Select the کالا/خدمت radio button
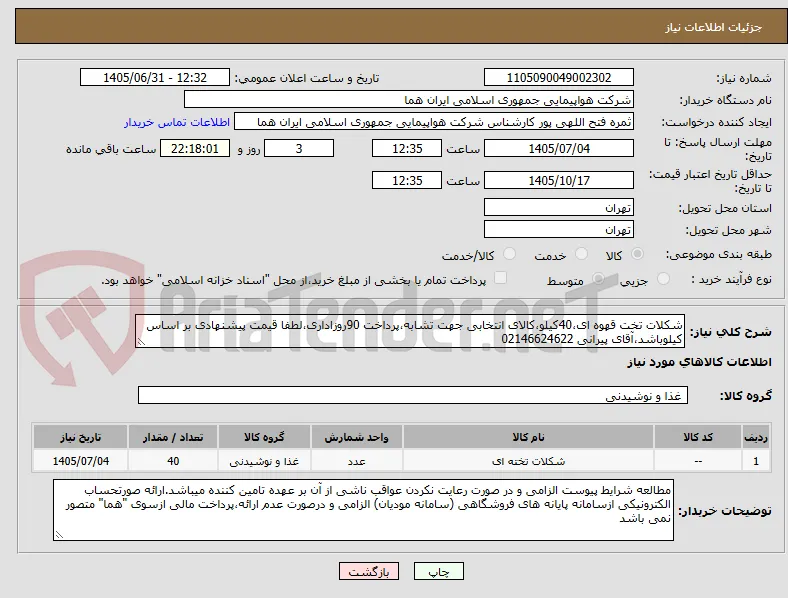This screenshot has width=788, height=598. 510,254
